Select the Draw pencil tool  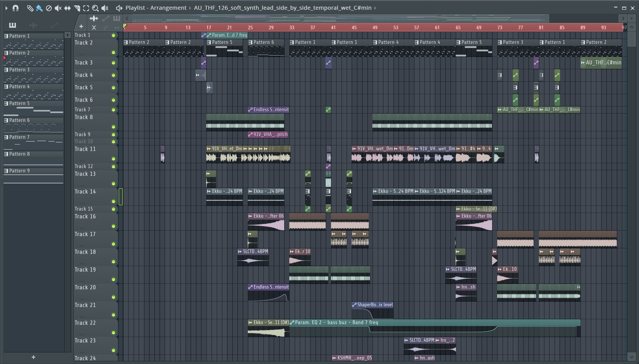click(x=30, y=8)
